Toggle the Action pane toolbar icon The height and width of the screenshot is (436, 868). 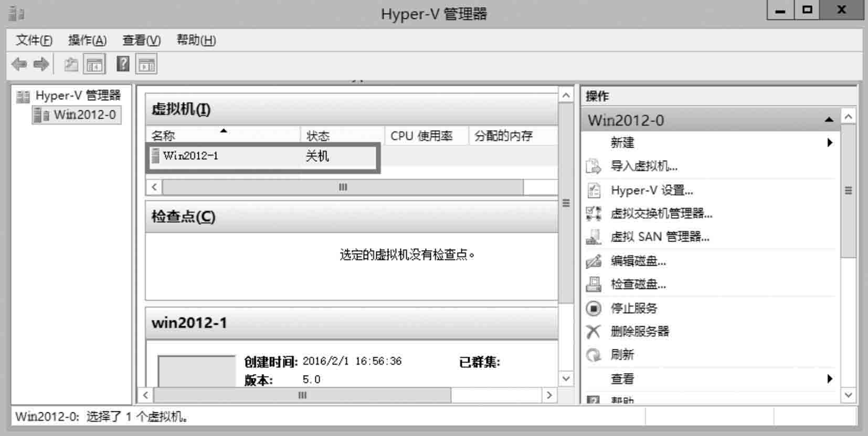(146, 65)
